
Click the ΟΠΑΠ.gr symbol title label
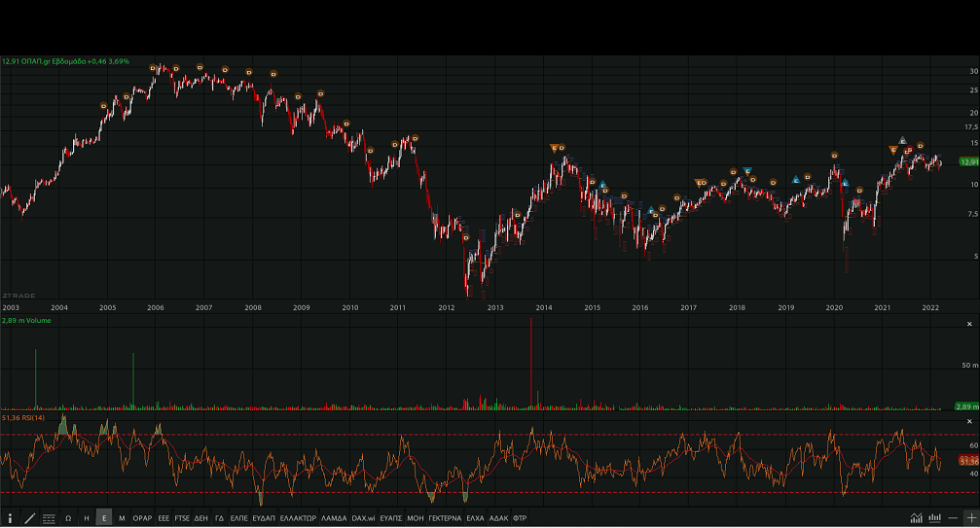click(43, 60)
